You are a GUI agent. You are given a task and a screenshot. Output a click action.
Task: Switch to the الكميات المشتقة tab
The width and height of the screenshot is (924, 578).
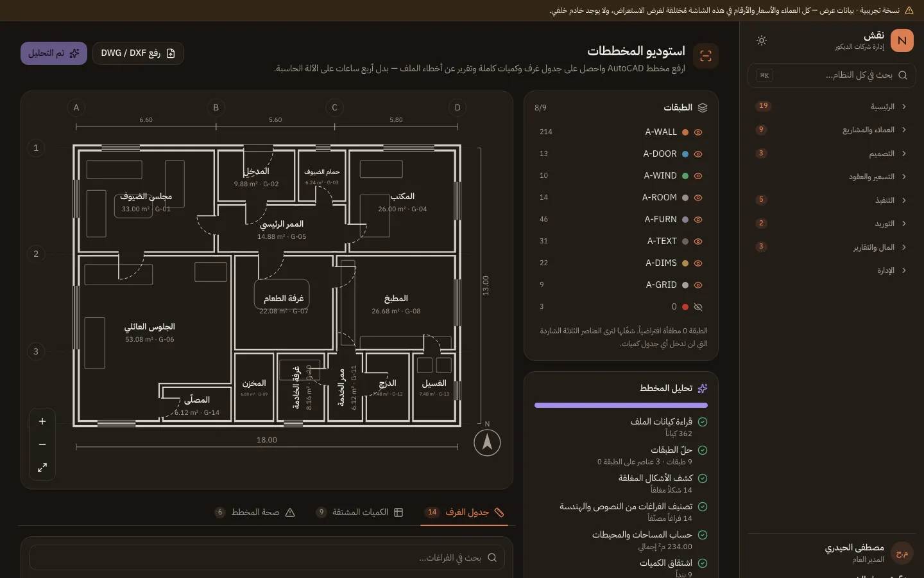pos(359,512)
